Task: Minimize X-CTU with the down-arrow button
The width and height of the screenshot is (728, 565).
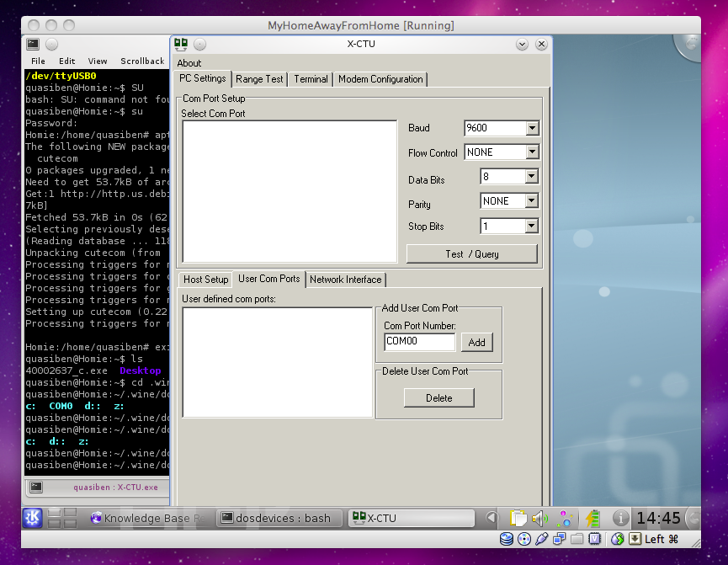Action: pos(522,44)
